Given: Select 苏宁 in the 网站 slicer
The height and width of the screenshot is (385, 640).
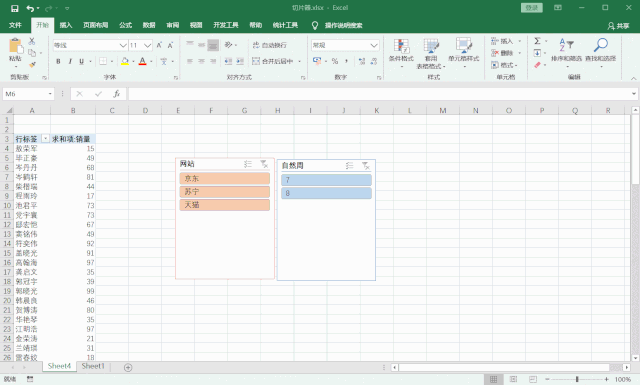Looking at the screenshot, I should point(224,191).
